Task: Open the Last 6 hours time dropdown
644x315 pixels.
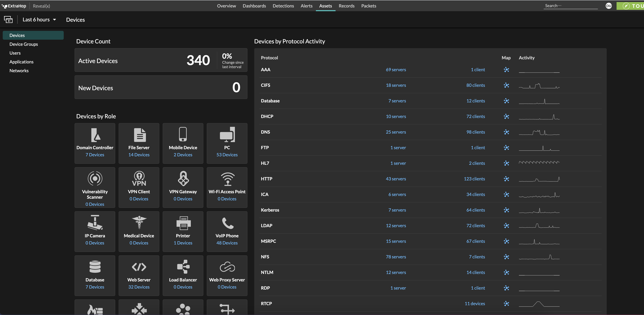Action: (39, 19)
